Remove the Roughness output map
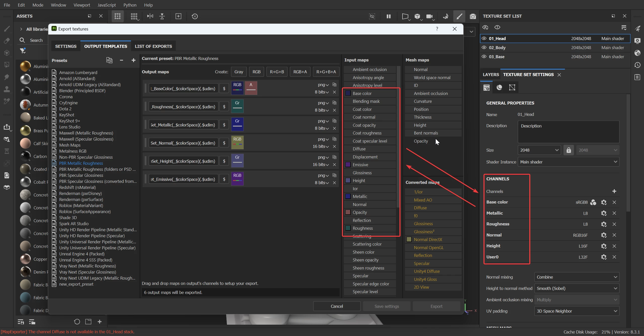The image size is (644, 336). point(334,110)
